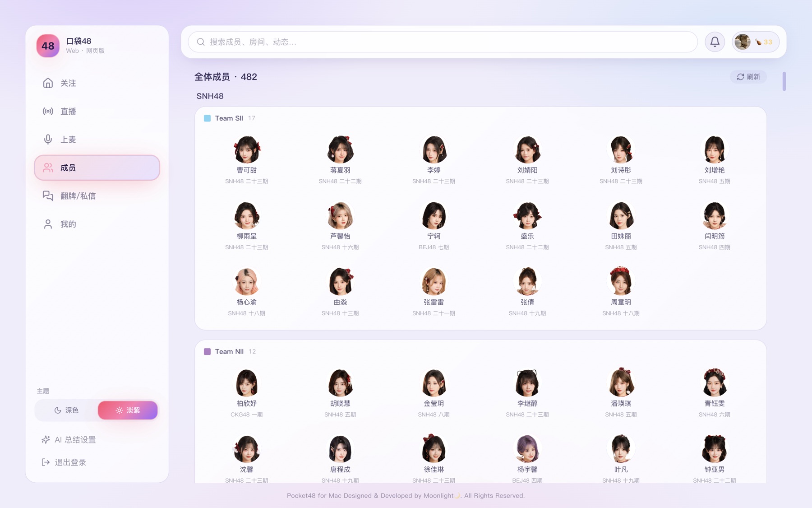This screenshot has height=508, width=812.
Task: Open member 唐程成's avatar
Action: pyautogui.click(x=340, y=449)
